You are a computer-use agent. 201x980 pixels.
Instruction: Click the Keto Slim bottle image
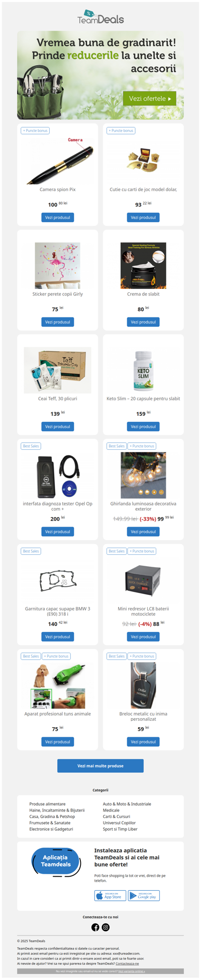point(143,370)
